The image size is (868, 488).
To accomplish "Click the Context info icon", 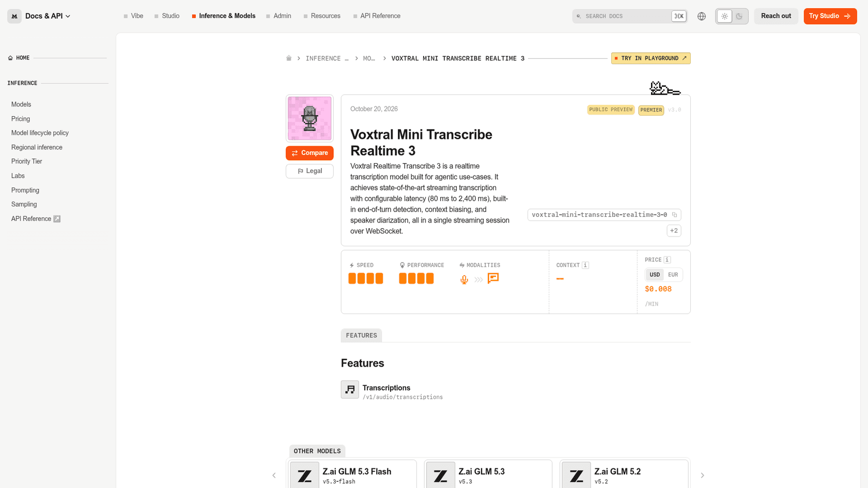I will coord(585,265).
